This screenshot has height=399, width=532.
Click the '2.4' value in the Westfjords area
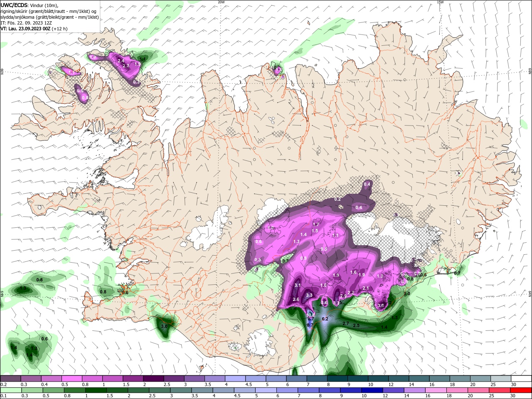pos(121,61)
